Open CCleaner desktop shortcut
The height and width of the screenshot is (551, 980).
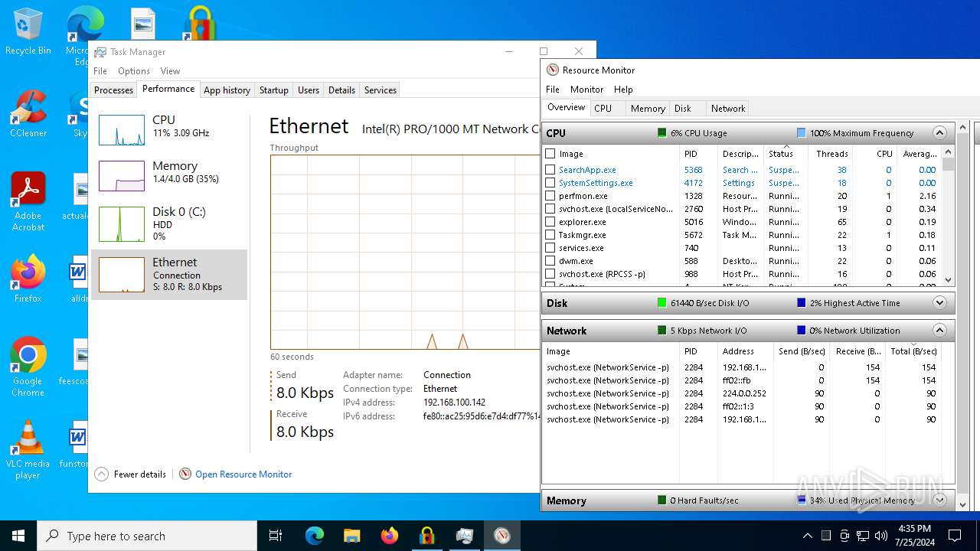tap(28, 114)
